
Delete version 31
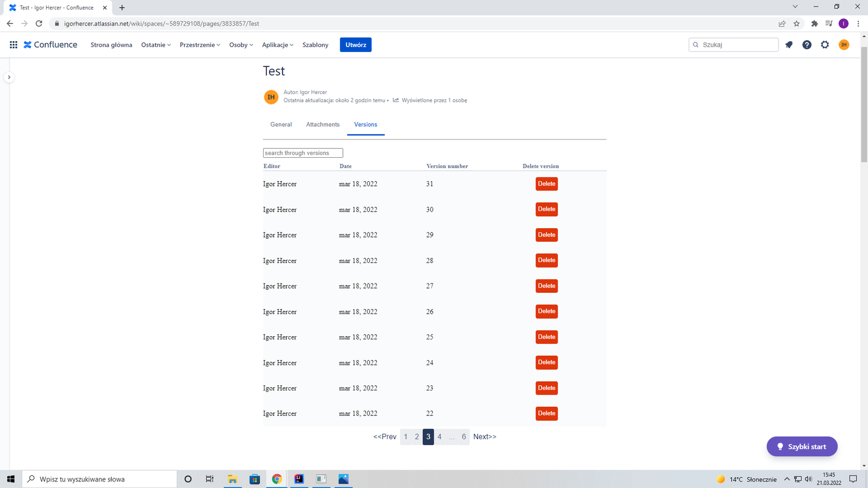coord(546,184)
